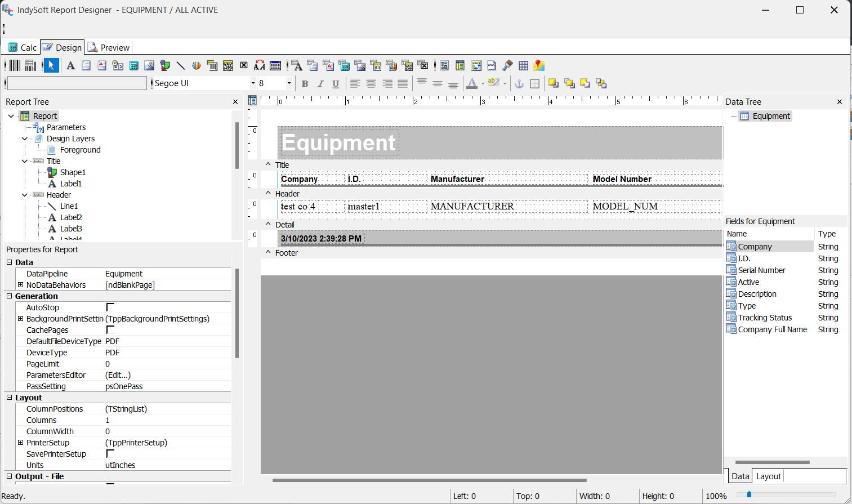Expand the PrinterSetup property
The height and width of the screenshot is (504, 852).
click(x=21, y=443)
